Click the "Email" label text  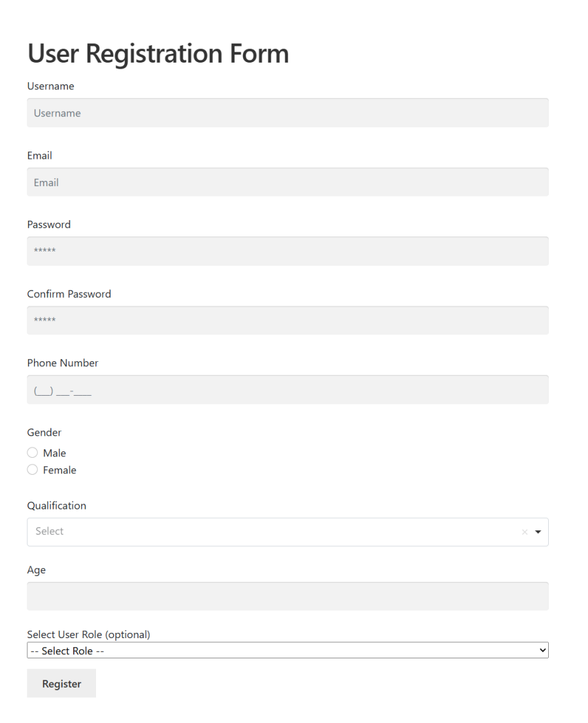[x=39, y=155]
